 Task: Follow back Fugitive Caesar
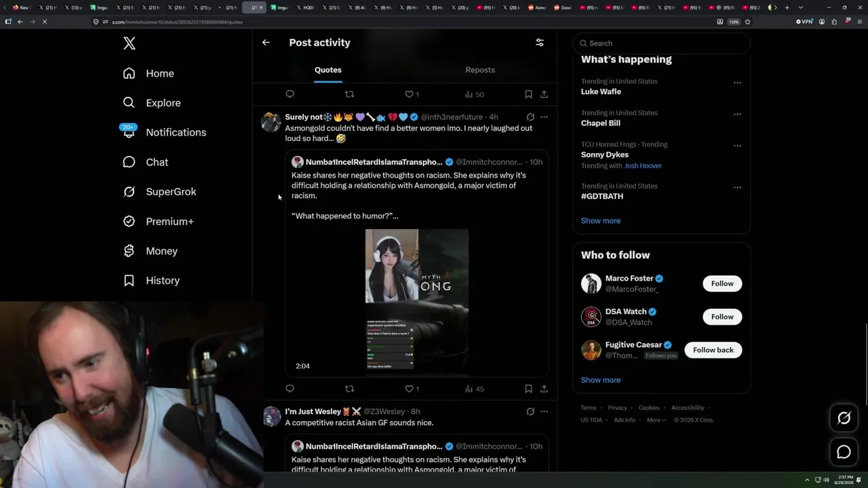(x=713, y=350)
